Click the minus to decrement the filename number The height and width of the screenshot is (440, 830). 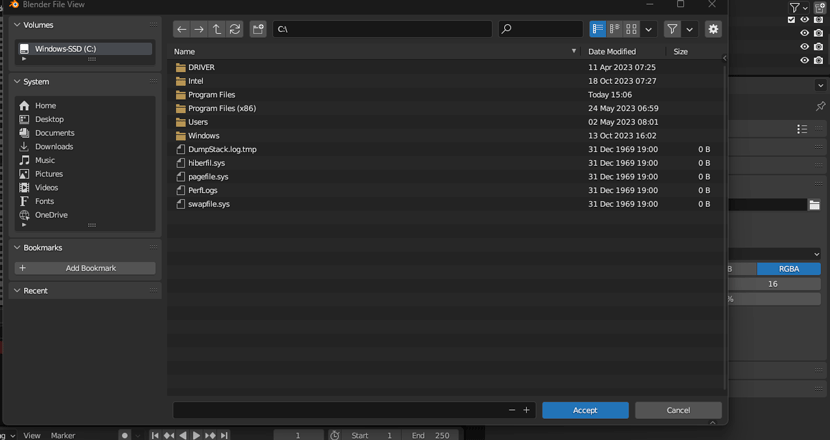512,410
